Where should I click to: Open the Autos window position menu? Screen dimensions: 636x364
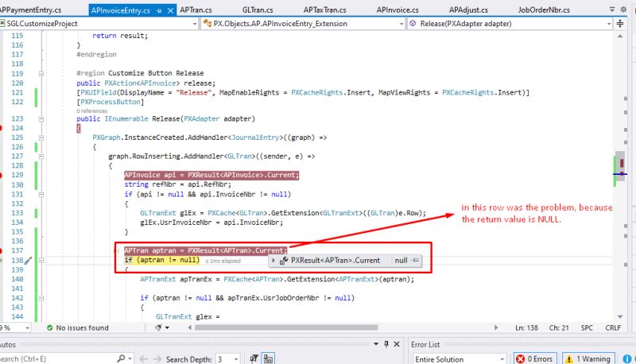tap(376, 344)
